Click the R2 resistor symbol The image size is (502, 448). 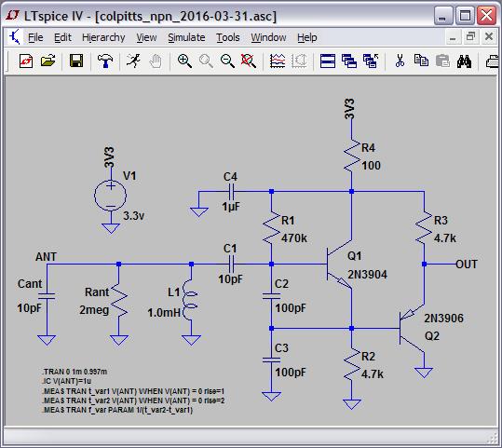pos(352,364)
